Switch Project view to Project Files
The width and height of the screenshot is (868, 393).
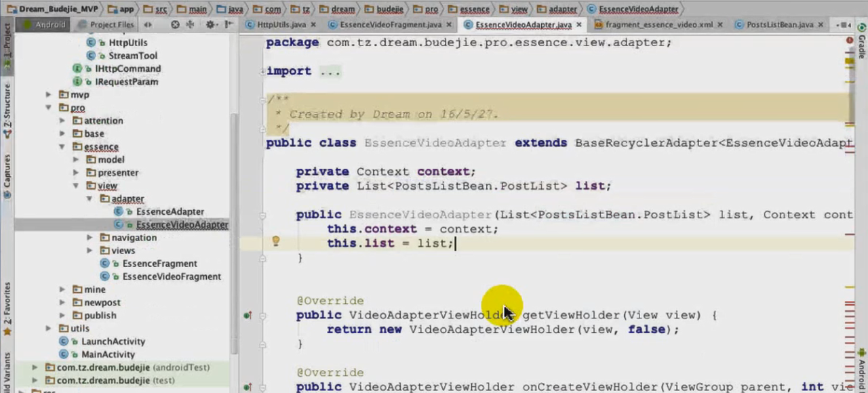point(105,24)
